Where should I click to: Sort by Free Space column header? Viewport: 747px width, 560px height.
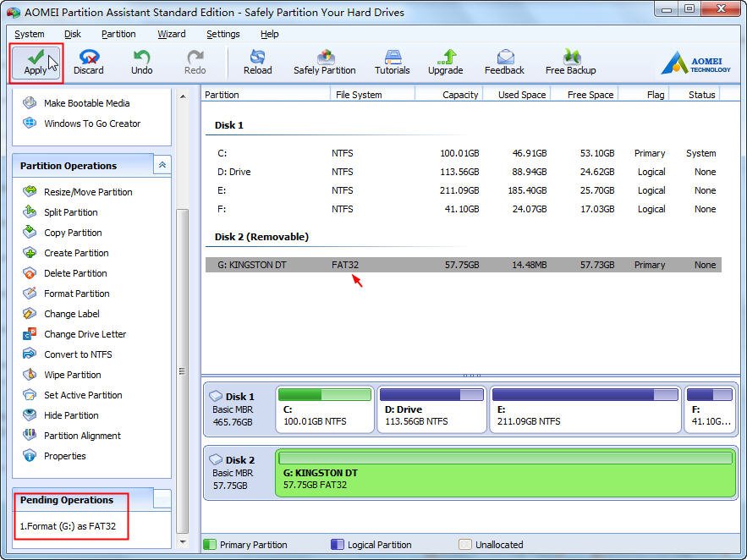pyautogui.click(x=585, y=94)
